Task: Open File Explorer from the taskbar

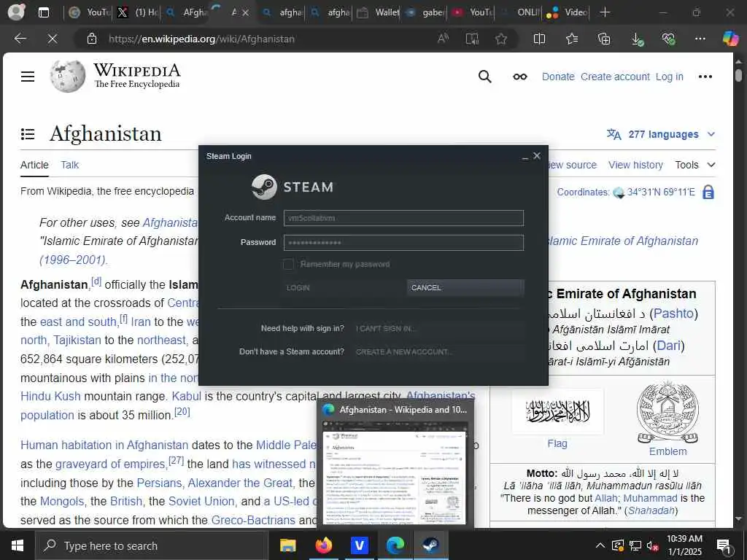Action: coord(287,545)
